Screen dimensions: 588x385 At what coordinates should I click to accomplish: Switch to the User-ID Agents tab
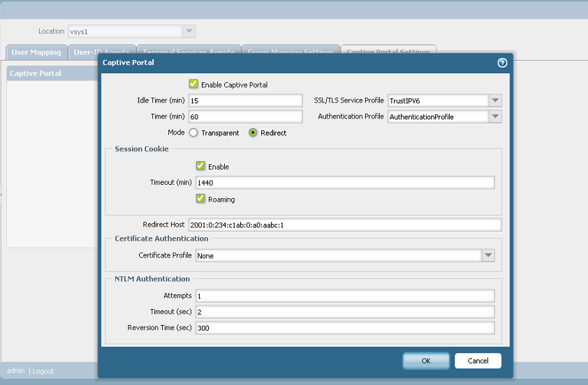point(101,52)
